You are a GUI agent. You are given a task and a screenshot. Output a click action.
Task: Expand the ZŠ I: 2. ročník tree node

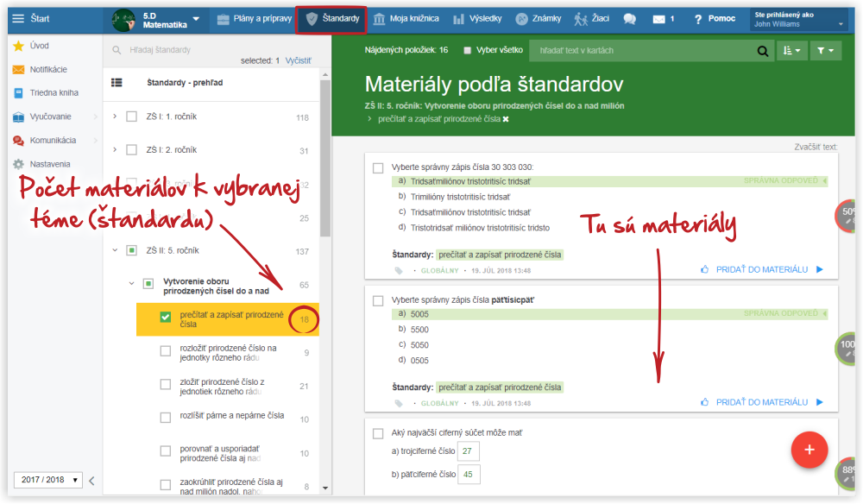115,149
